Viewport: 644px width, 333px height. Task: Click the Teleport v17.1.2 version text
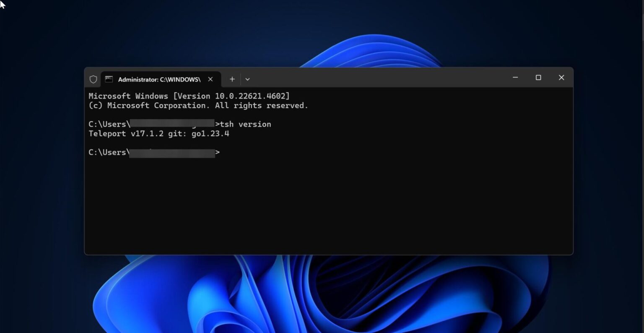pos(158,133)
